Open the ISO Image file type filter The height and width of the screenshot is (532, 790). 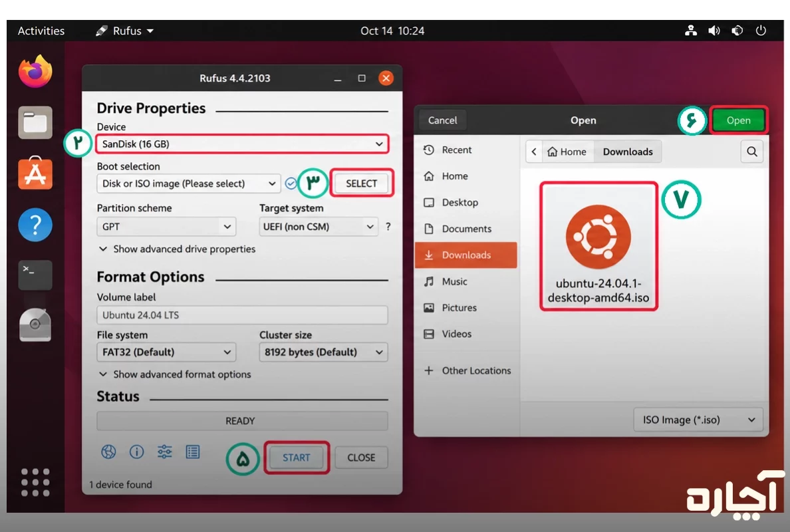click(x=698, y=420)
